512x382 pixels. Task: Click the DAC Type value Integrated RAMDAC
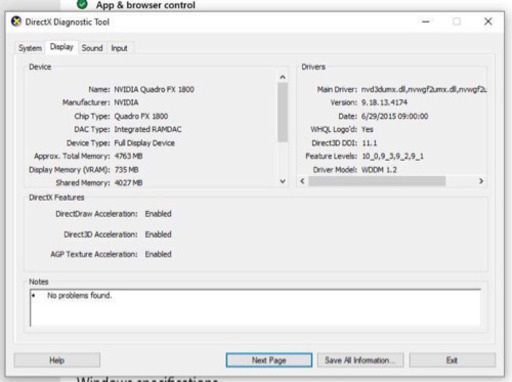click(148, 129)
